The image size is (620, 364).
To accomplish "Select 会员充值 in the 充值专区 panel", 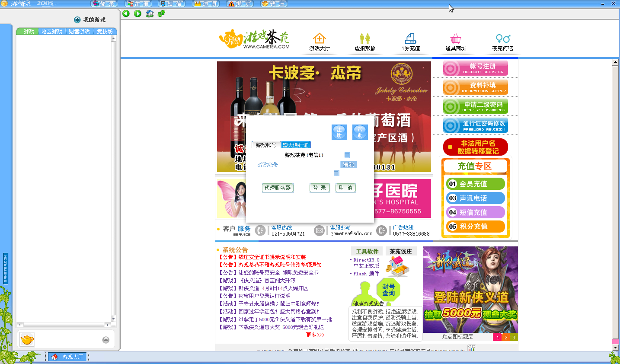I will click(476, 184).
